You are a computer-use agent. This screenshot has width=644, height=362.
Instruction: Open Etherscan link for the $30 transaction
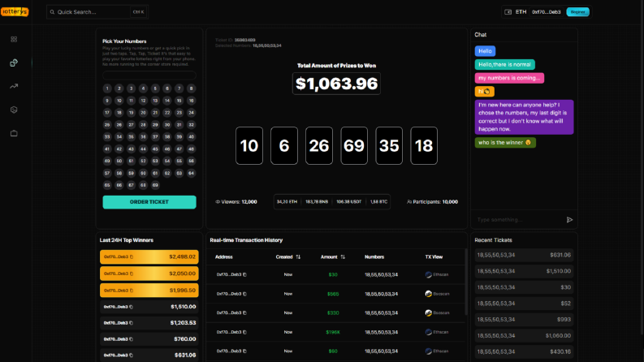coord(437,274)
